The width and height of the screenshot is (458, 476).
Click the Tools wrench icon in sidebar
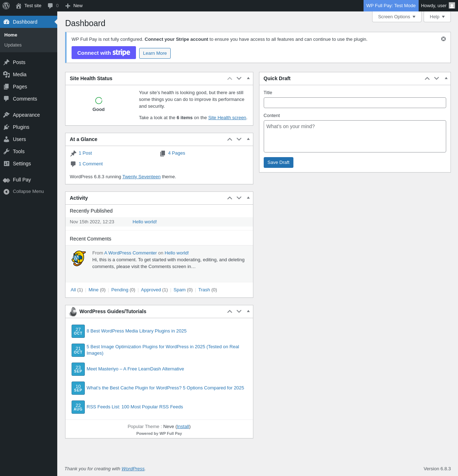point(6,151)
